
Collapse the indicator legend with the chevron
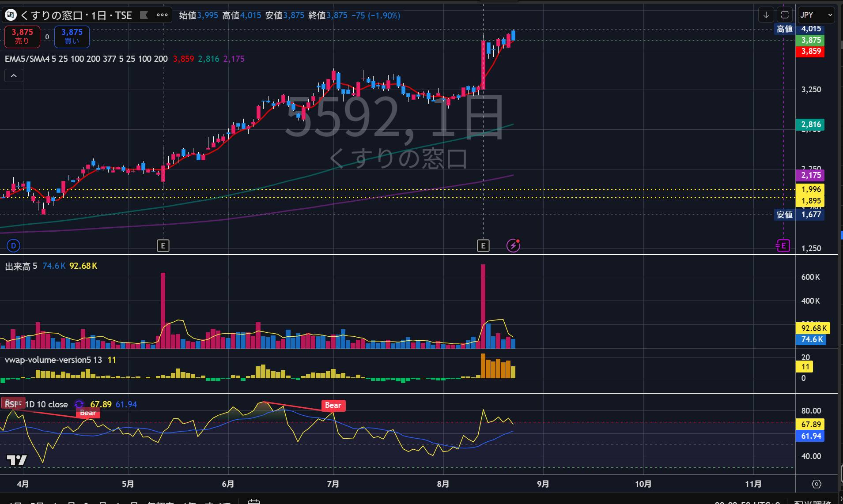[x=14, y=76]
